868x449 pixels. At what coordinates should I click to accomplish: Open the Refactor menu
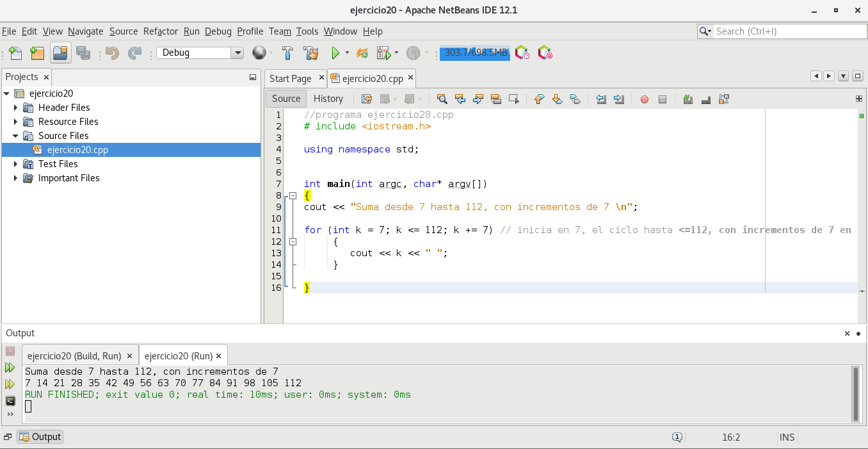[x=160, y=31]
